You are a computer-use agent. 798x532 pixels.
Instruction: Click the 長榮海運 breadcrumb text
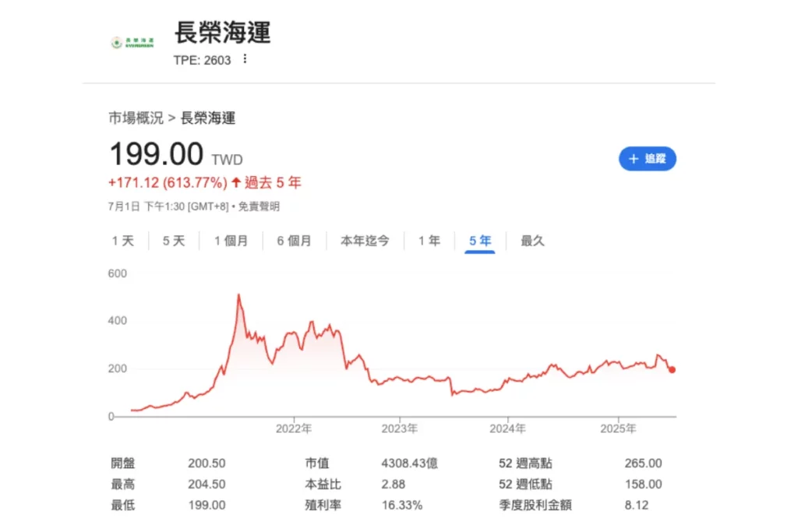(208, 118)
